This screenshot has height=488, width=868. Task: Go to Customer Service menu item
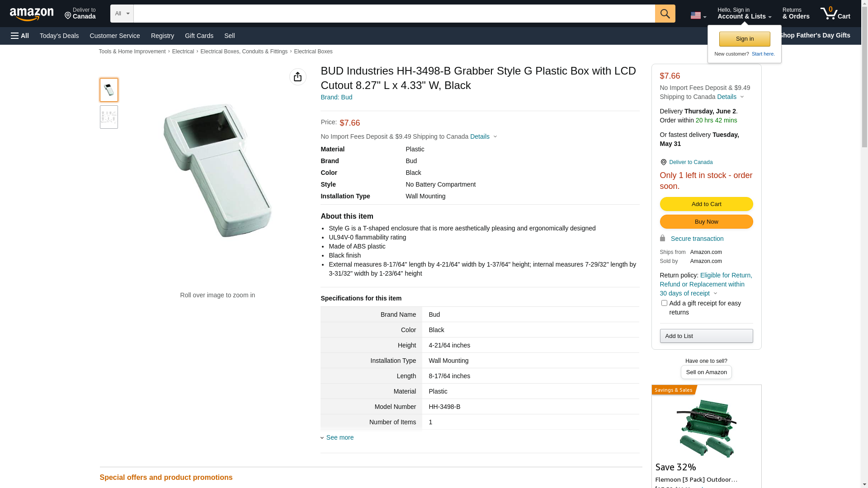(115, 36)
